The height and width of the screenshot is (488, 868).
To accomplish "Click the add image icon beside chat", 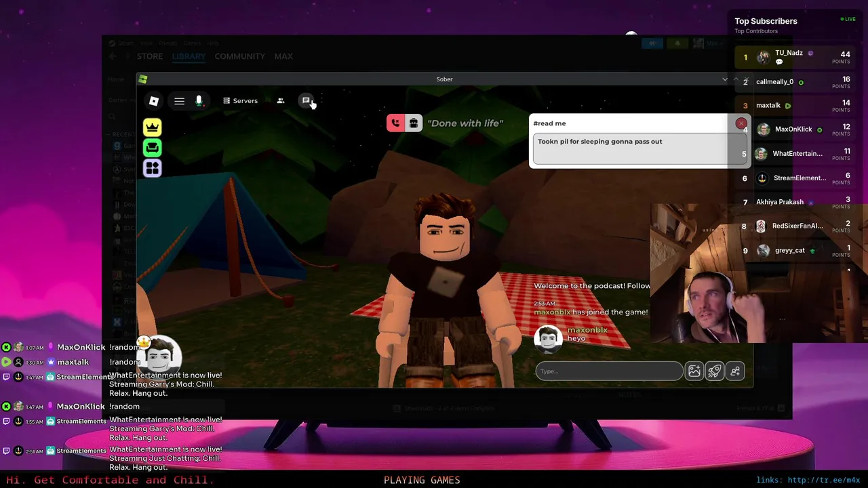I will (694, 371).
